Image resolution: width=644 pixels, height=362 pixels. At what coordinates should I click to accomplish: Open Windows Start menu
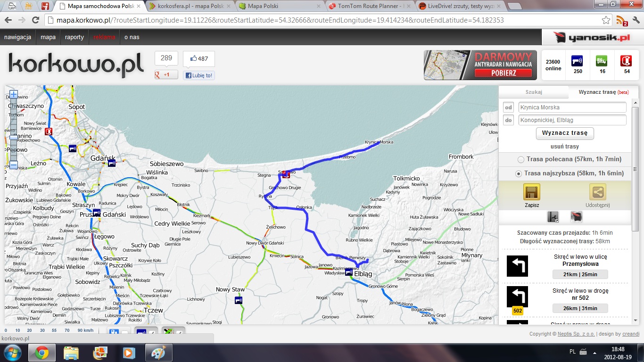[12, 352]
